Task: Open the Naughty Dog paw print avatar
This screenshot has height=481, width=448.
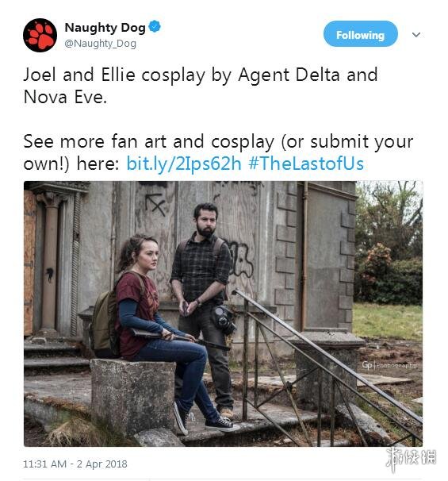Action: [40, 35]
